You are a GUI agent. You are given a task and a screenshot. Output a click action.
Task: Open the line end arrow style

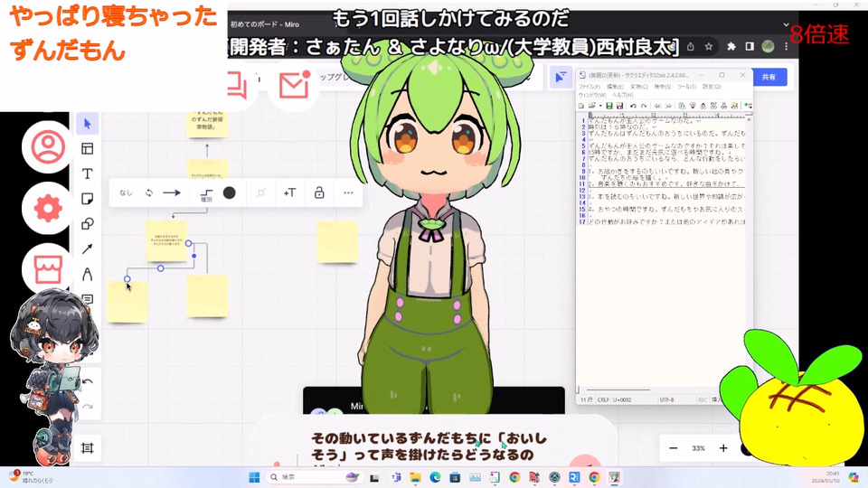[172, 192]
